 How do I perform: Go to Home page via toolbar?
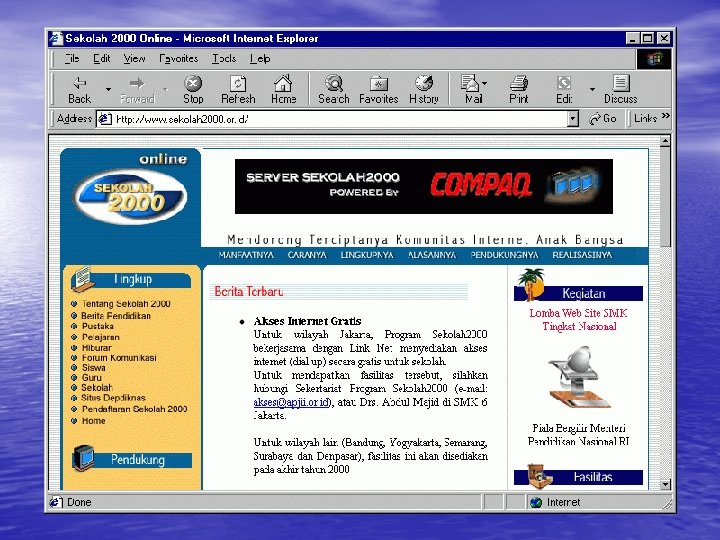(283, 90)
